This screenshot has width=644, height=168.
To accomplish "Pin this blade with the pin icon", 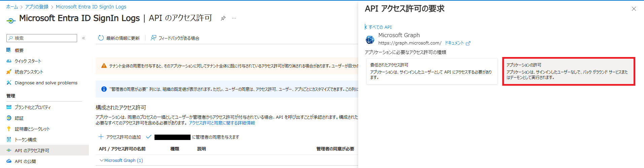I will pos(223,18).
